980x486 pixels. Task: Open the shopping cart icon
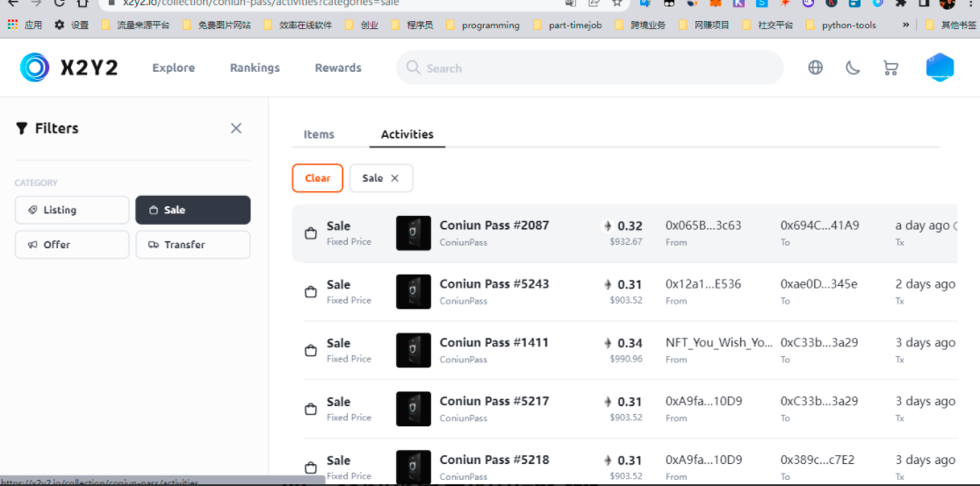[x=890, y=68]
